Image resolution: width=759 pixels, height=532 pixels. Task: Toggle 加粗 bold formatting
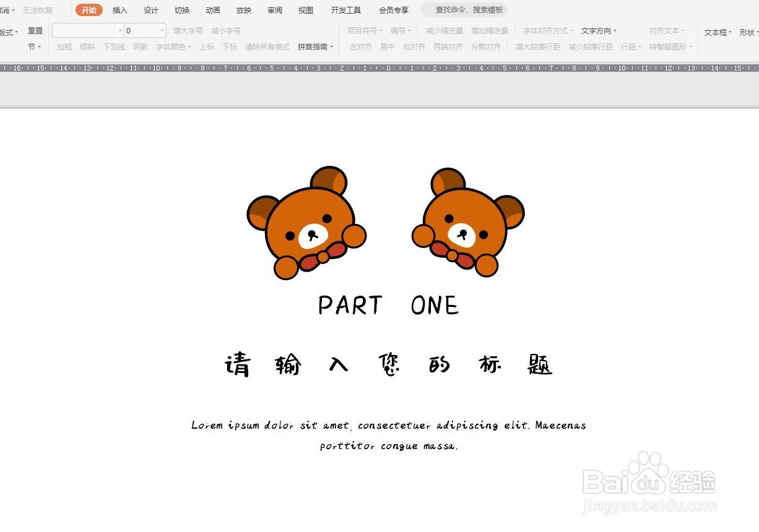point(64,47)
